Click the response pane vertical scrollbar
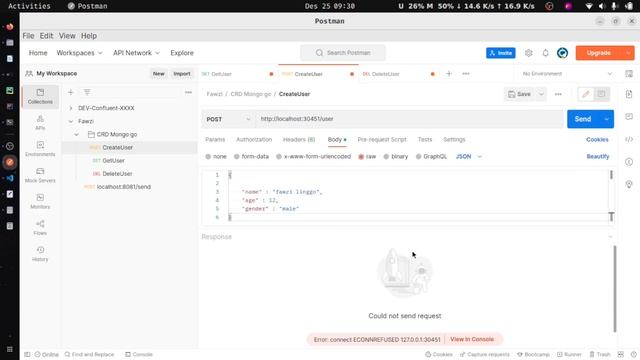The image size is (640, 360). (x=615, y=289)
